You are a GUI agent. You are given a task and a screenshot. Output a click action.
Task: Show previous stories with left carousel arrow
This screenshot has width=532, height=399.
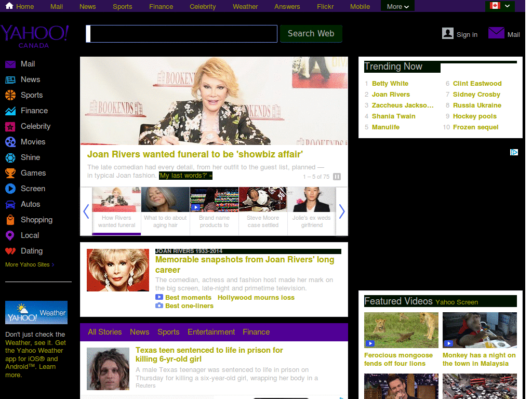86,211
